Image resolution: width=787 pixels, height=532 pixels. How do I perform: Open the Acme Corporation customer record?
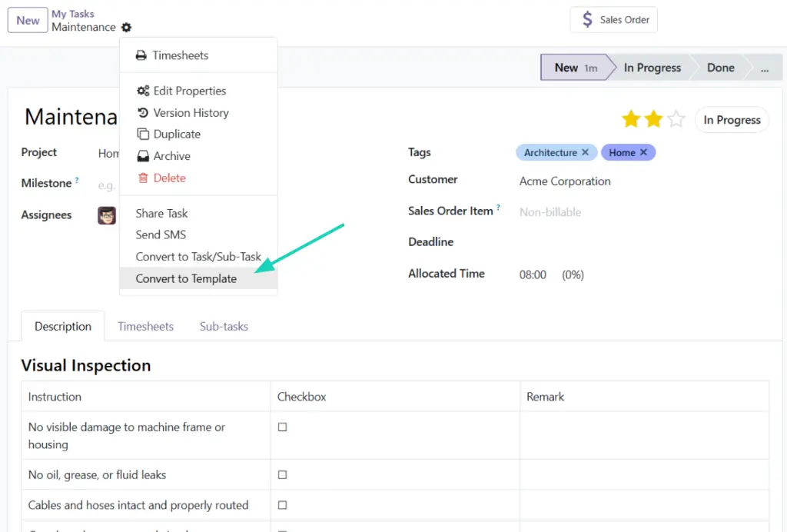[564, 181]
